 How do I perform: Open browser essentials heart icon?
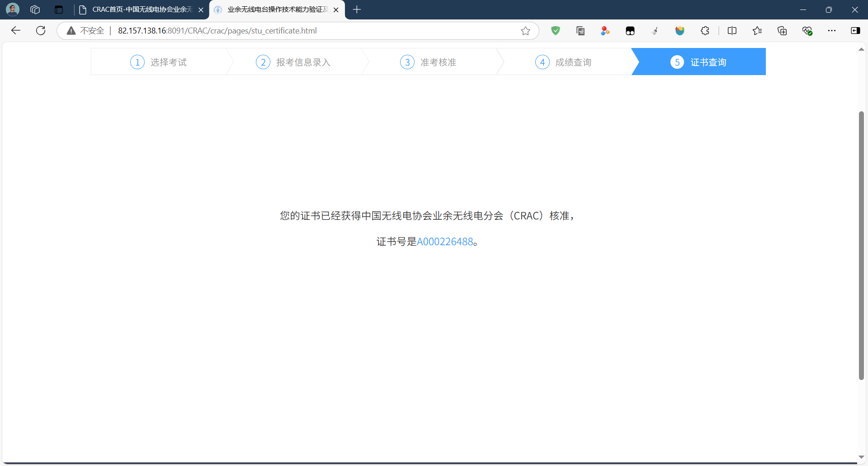point(807,31)
